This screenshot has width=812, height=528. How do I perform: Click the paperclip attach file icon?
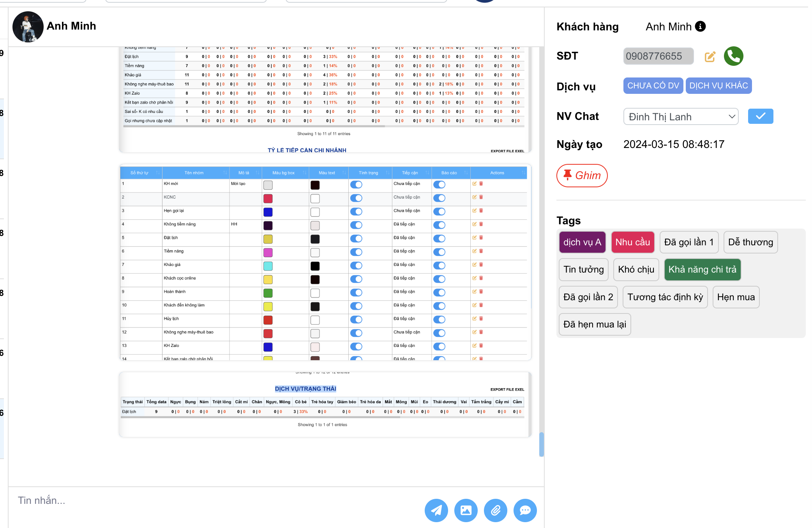(495, 510)
